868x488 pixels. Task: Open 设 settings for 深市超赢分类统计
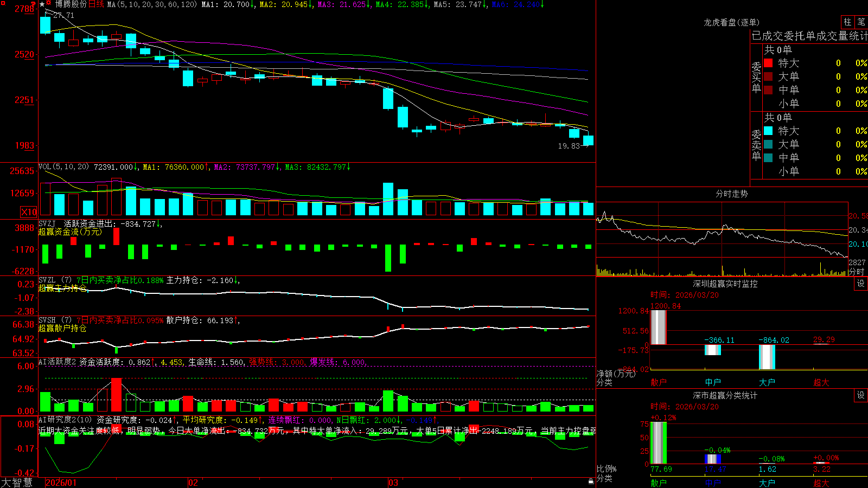(861, 395)
